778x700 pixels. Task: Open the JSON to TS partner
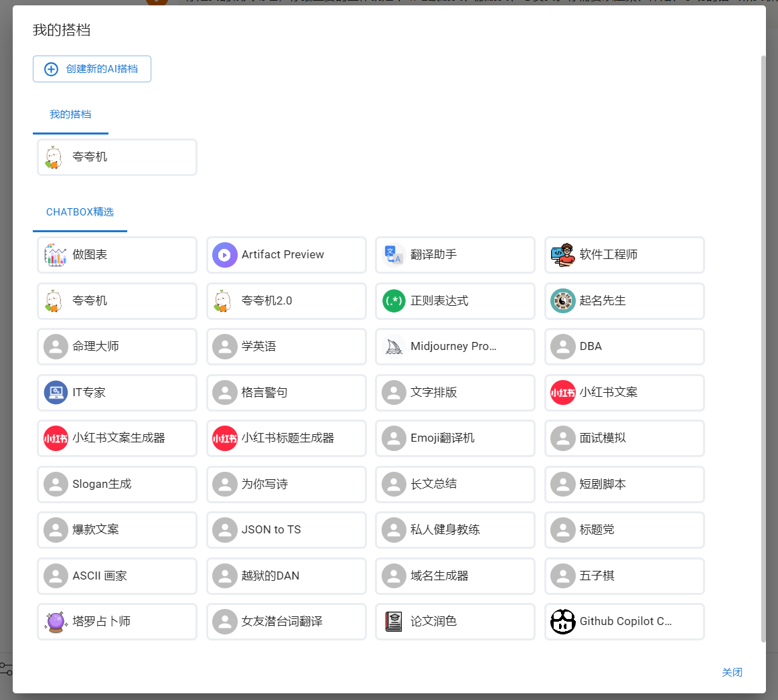coord(287,530)
